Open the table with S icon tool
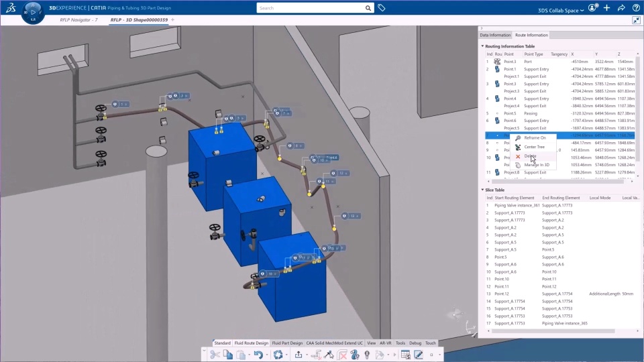 tap(405, 355)
